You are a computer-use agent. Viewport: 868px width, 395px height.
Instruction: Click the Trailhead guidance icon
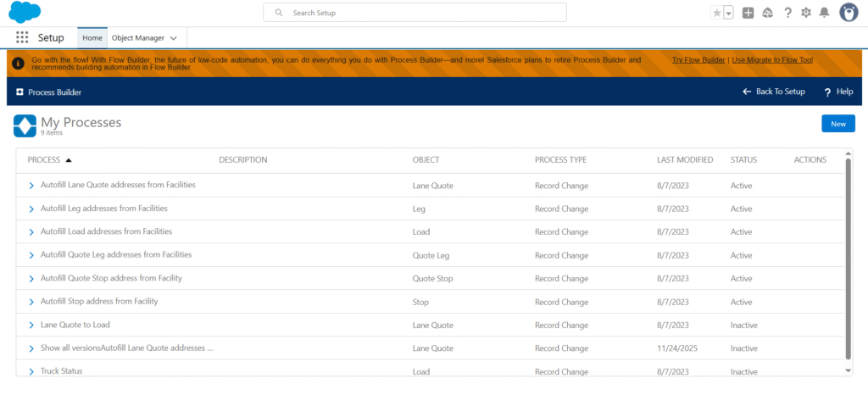click(767, 13)
